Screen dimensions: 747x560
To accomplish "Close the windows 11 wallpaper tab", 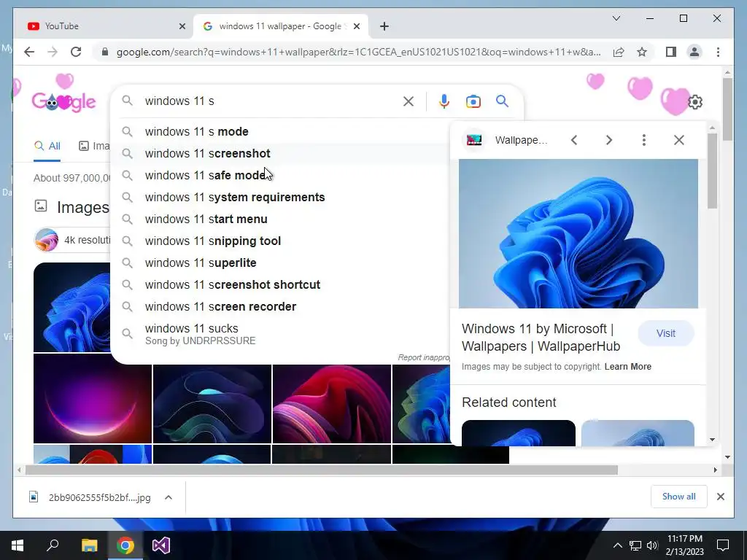I will [356, 27].
